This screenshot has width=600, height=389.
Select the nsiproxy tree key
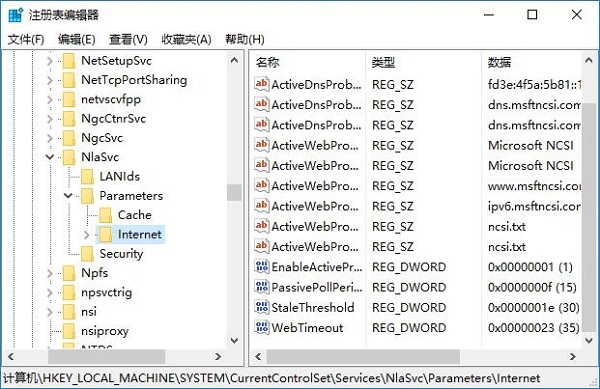click(x=104, y=331)
